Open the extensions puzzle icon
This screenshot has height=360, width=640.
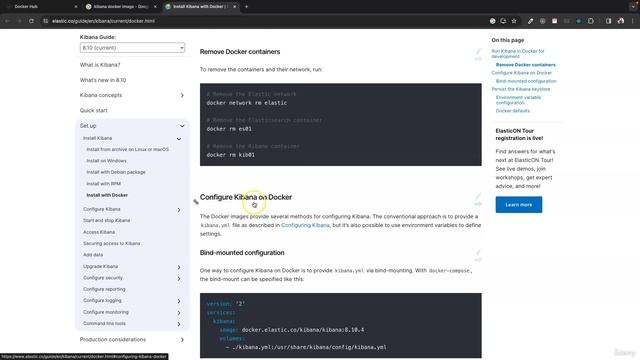click(591, 21)
